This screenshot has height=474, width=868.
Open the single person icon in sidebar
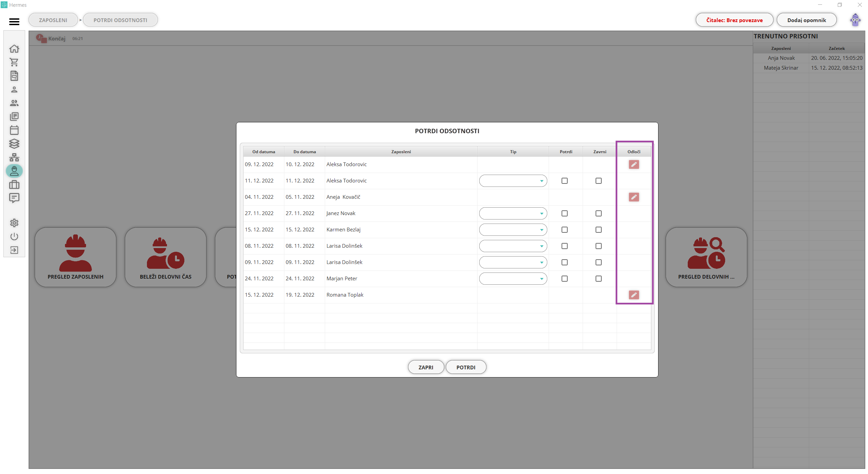pyautogui.click(x=14, y=89)
